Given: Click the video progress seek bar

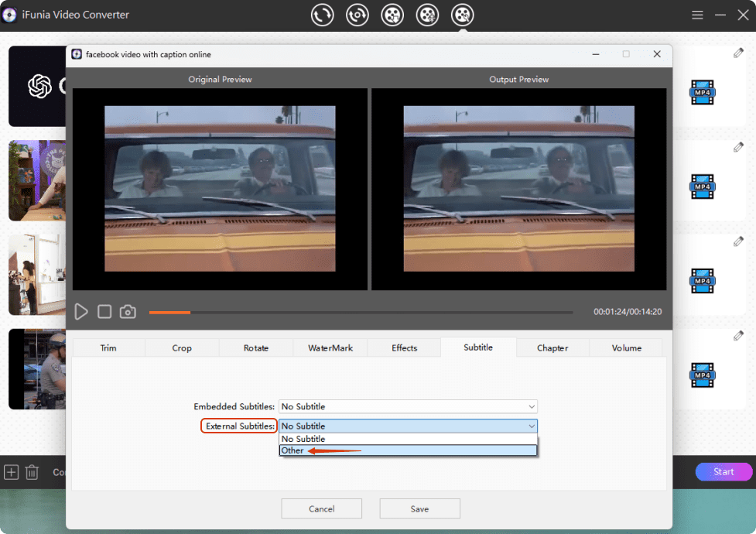Looking at the screenshot, I should point(361,312).
